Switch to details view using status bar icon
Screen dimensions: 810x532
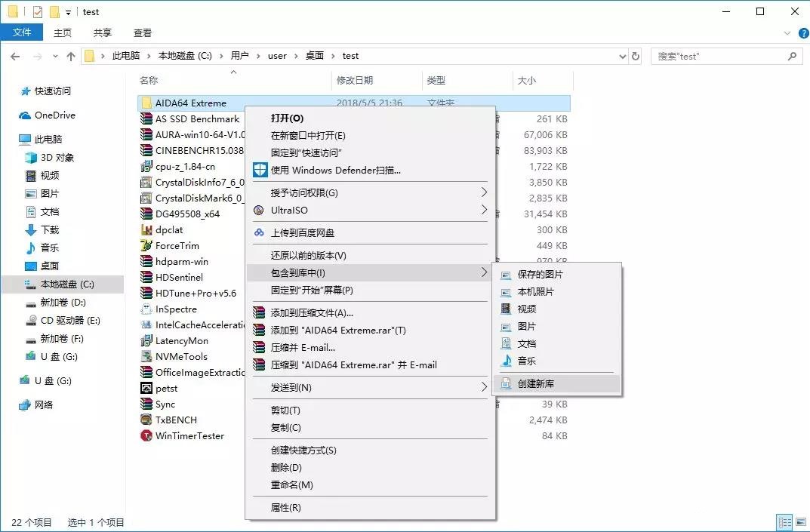tap(784, 522)
